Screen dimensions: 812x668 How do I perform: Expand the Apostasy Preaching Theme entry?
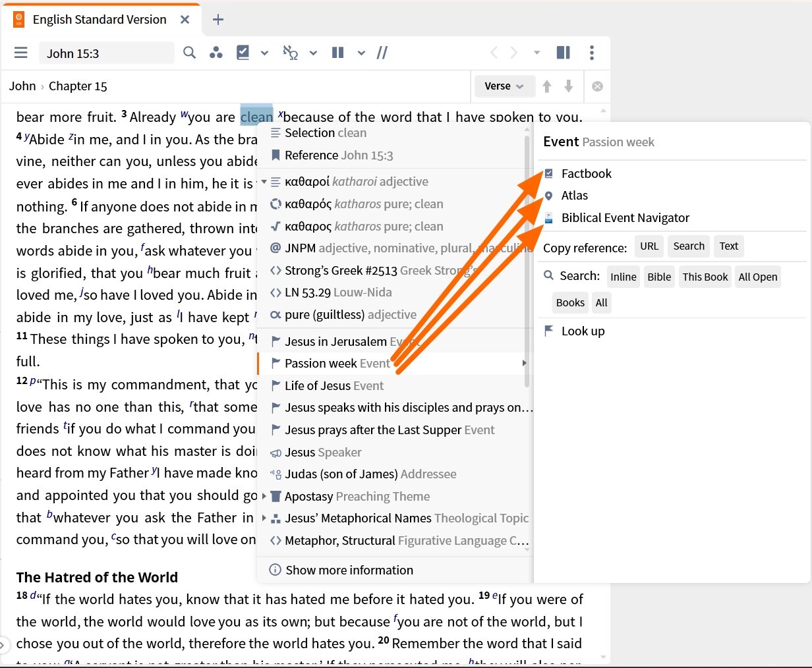pyautogui.click(x=264, y=496)
